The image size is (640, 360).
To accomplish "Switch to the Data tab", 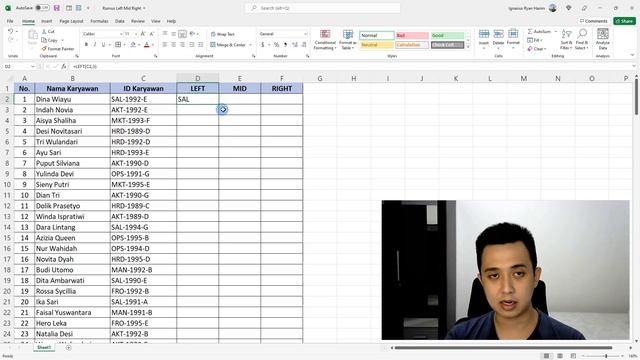I will [x=120, y=21].
